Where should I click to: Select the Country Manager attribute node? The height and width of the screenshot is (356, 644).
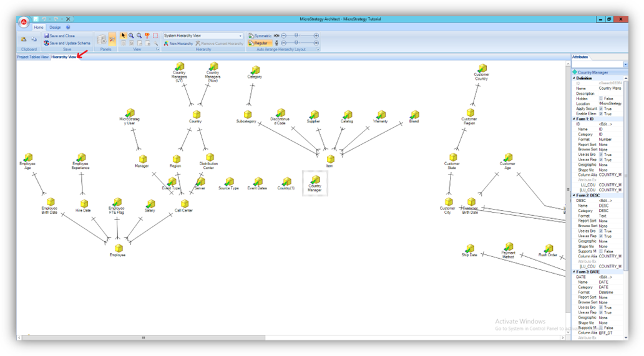315,184
